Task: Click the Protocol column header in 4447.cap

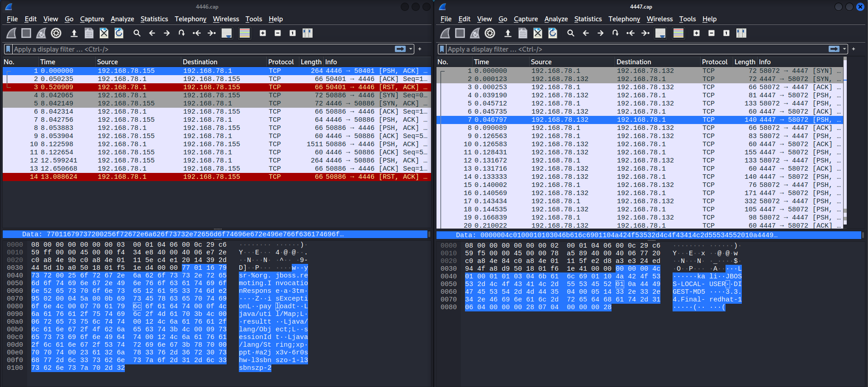Action: pos(714,62)
